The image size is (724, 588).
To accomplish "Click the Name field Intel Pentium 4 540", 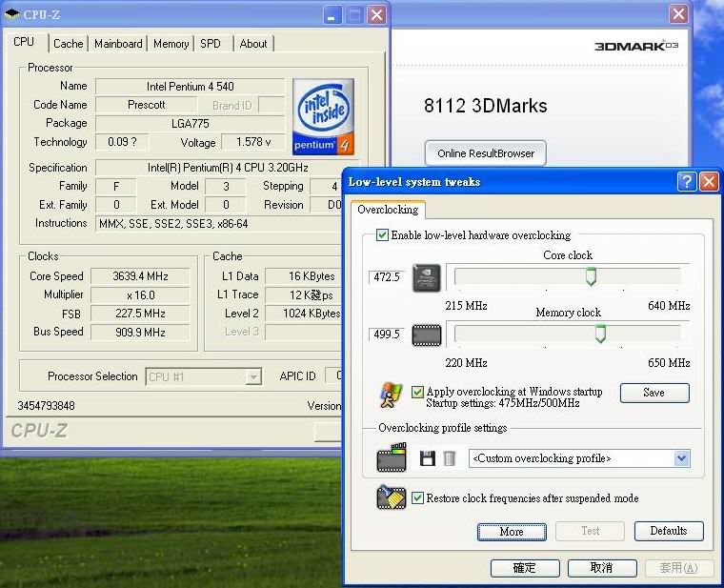I will (191, 87).
